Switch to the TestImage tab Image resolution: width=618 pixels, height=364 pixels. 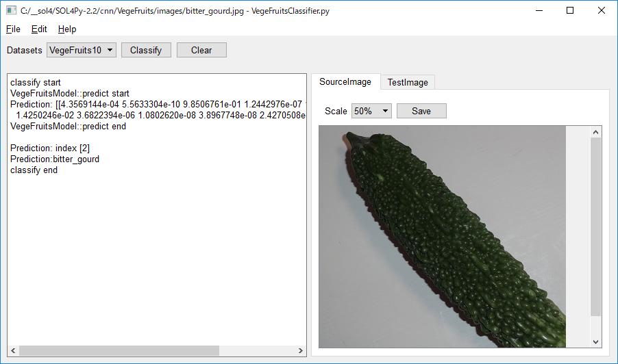coord(408,83)
